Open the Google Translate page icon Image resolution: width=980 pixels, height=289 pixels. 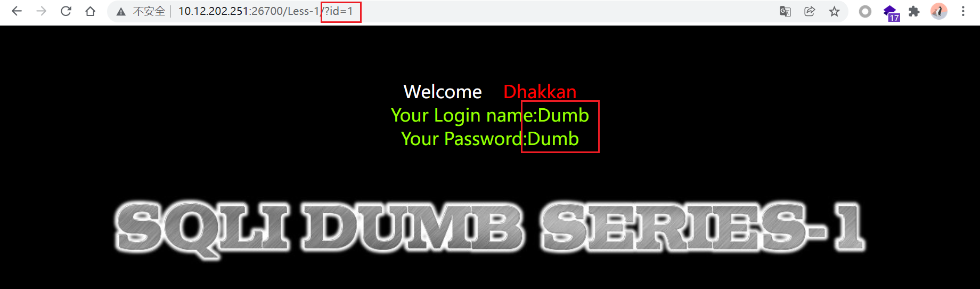click(x=785, y=11)
